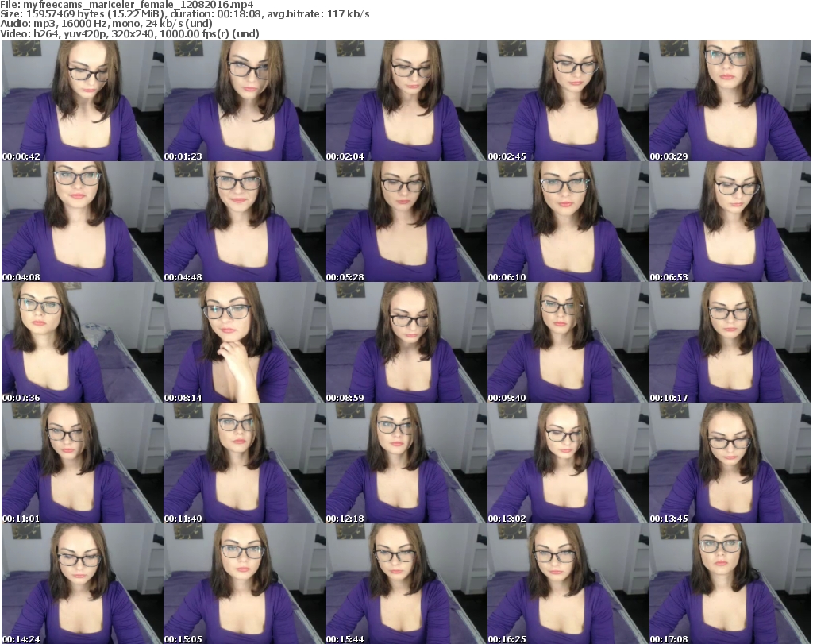Select the thumbnail timestamped 00:10:17

(730, 343)
